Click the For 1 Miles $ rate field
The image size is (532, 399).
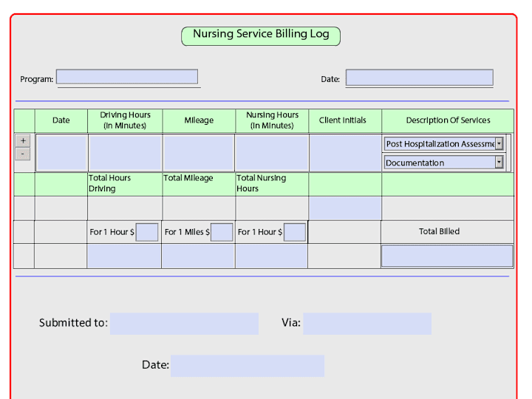click(x=222, y=232)
